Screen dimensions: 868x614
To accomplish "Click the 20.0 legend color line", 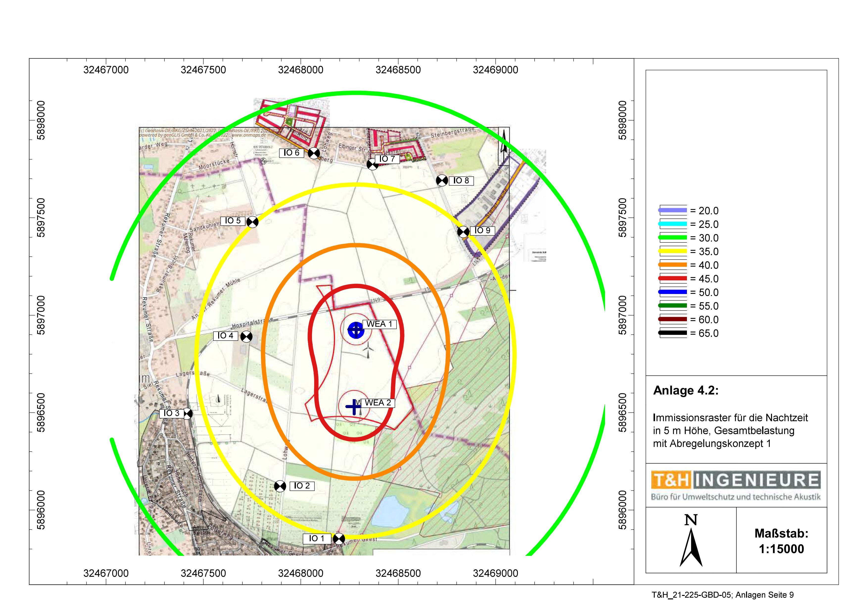I will coord(673,210).
